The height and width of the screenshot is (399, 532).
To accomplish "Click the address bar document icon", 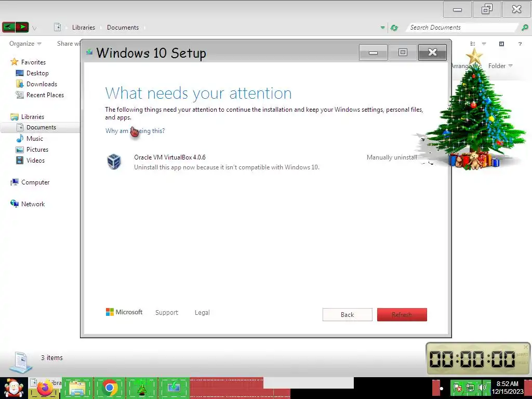I will click(x=57, y=27).
